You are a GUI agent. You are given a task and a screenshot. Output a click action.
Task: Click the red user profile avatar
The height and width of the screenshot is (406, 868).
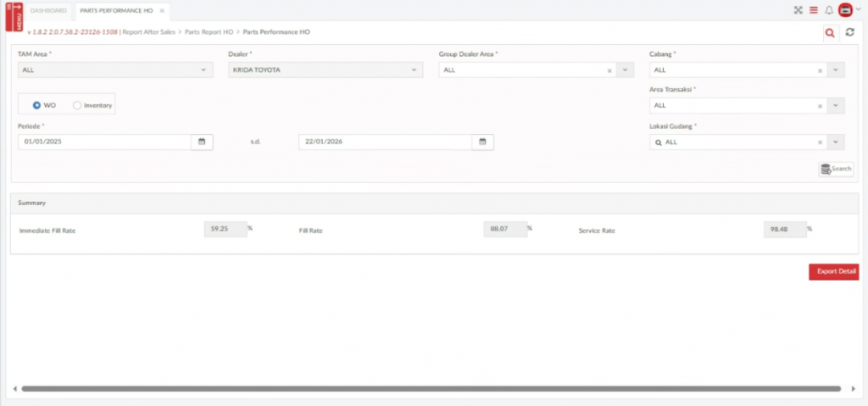845,10
